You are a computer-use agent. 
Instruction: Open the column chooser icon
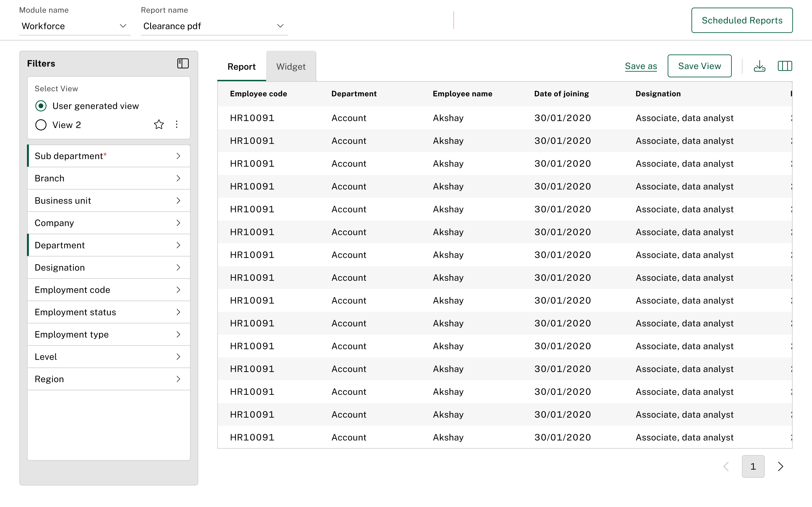pos(784,66)
